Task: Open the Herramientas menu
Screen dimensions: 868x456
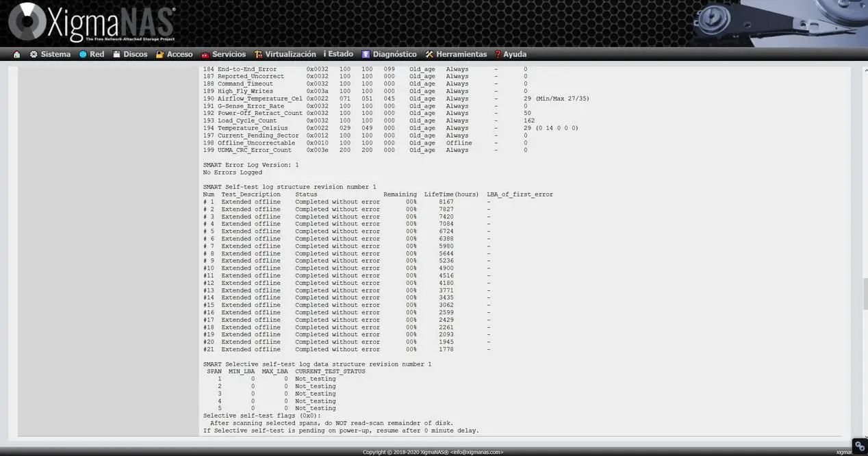Action: (x=456, y=54)
